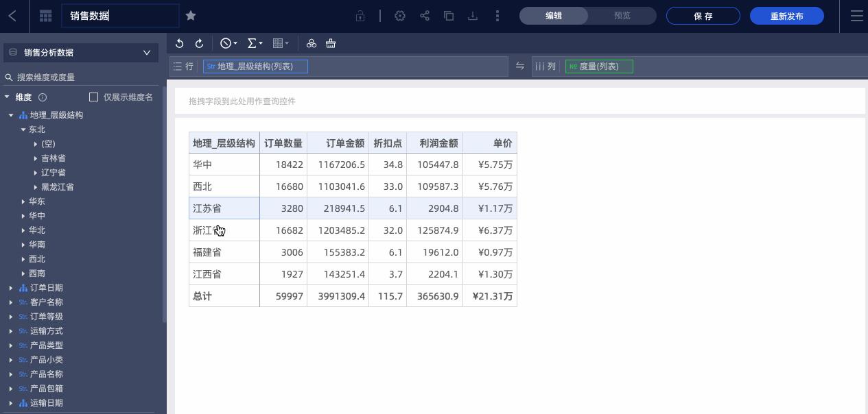Click the undo icon in the toolbar
Screen dimensions: 868x414
[179, 43]
